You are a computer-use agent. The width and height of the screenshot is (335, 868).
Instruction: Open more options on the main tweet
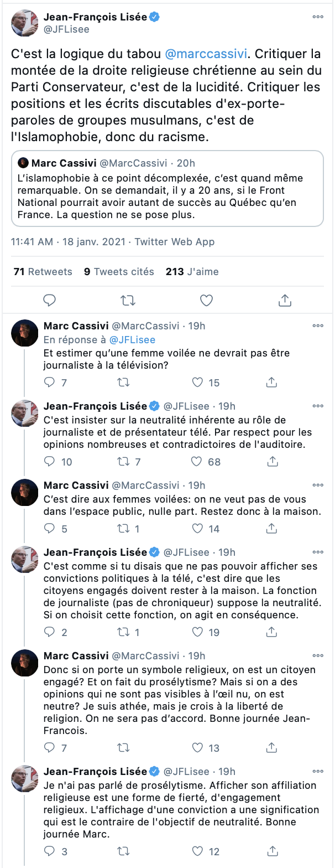(x=318, y=17)
